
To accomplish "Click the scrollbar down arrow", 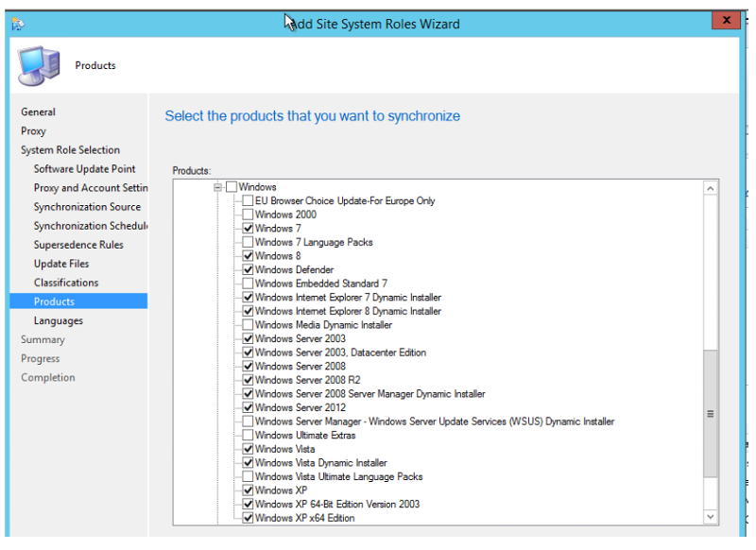I will click(711, 517).
